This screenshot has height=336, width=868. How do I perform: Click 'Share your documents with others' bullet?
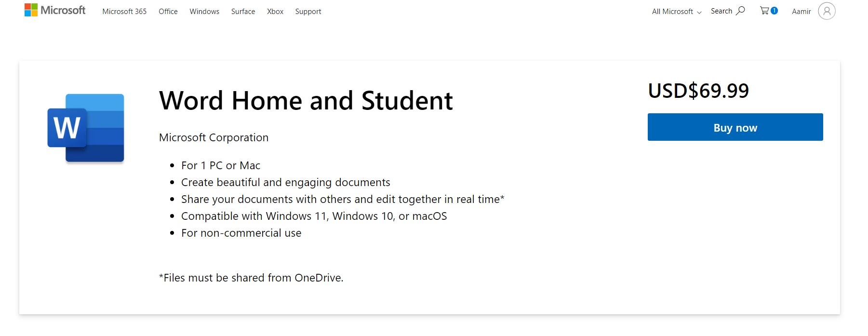click(343, 200)
